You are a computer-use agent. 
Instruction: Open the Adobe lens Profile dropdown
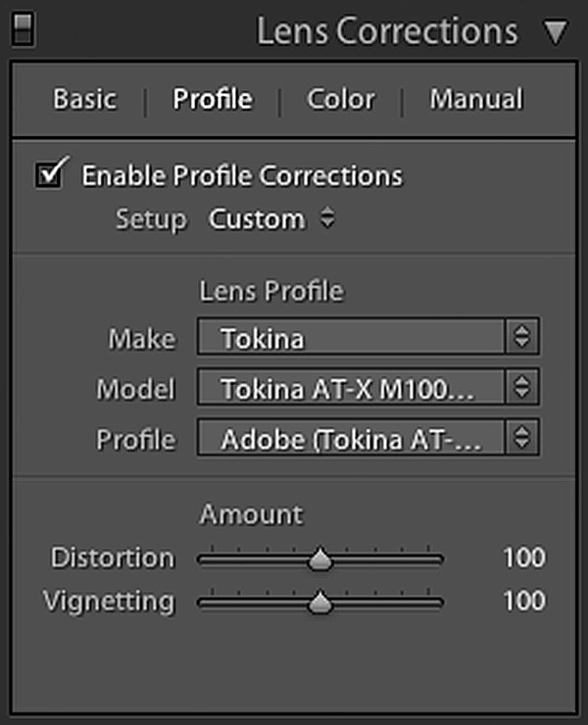353,440
